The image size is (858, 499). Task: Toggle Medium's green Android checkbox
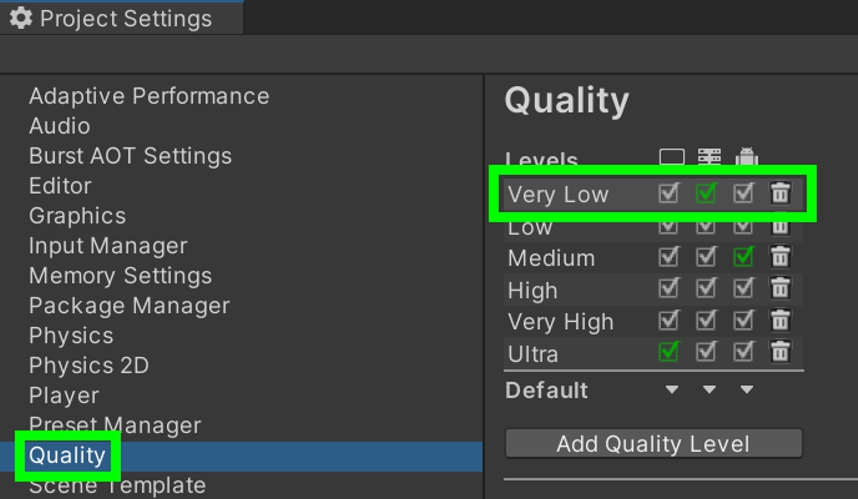743,258
